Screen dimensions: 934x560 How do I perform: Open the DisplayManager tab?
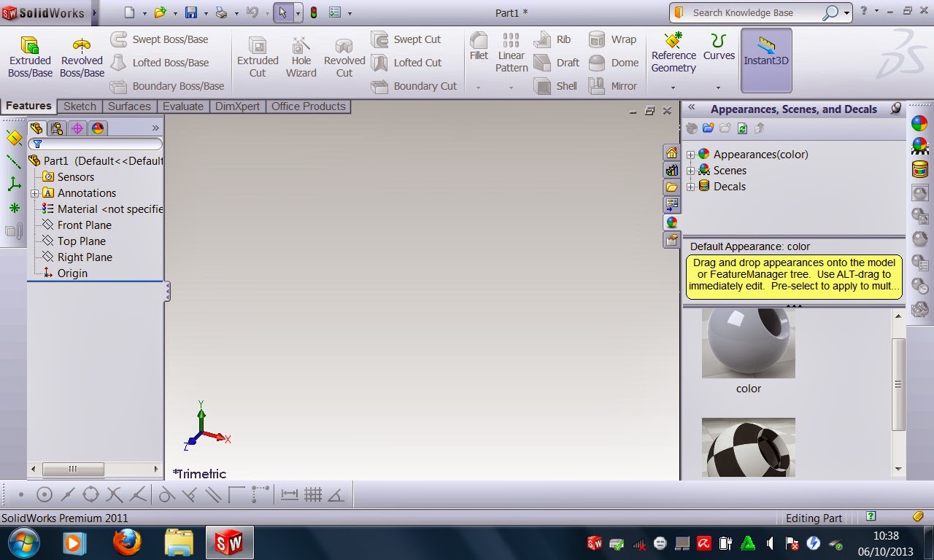coord(98,128)
